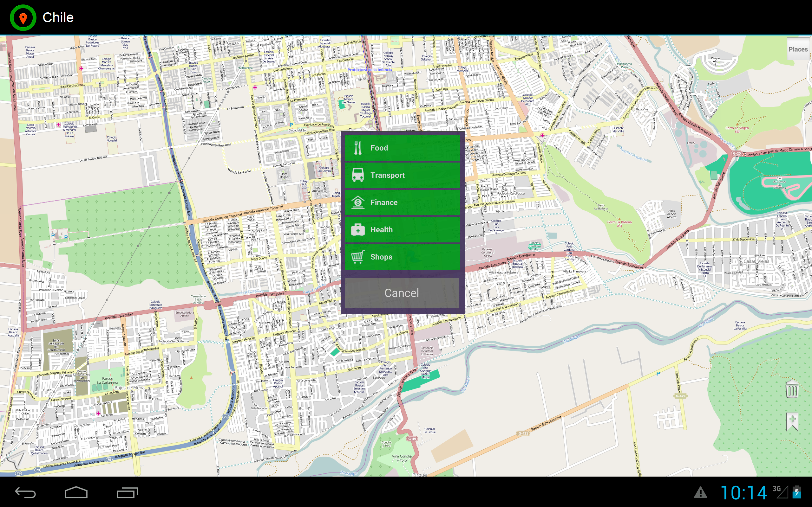
Task: Select the Food fork-and-knife icon
Action: [x=358, y=148]
